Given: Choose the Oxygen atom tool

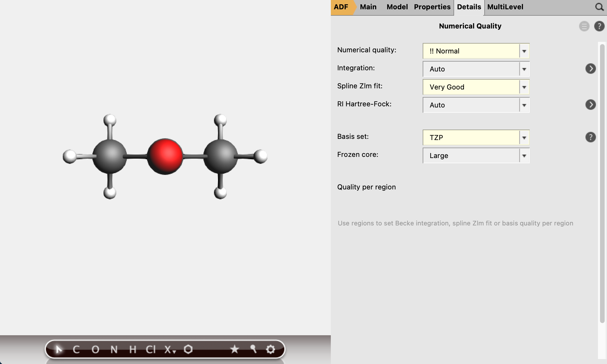Looking at the screenshot, I should [95, 349].
